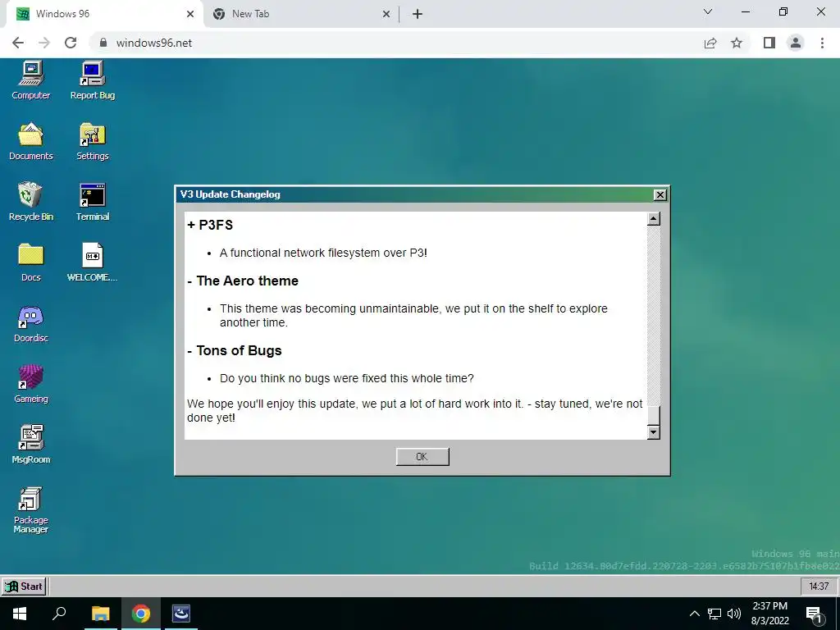Click the changelog scrollbar down arrow
This screenshot has height=630, width=840.
(x=654, y=432)
